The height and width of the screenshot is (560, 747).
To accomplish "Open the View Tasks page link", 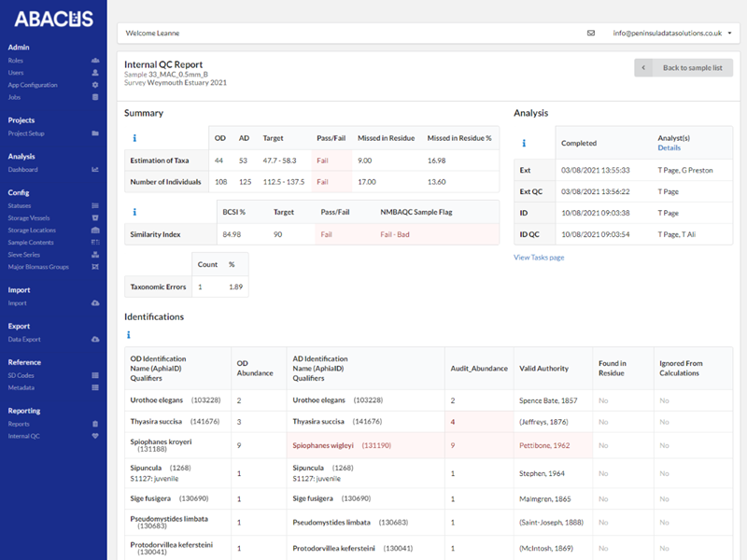I will (x=539, y=258).
